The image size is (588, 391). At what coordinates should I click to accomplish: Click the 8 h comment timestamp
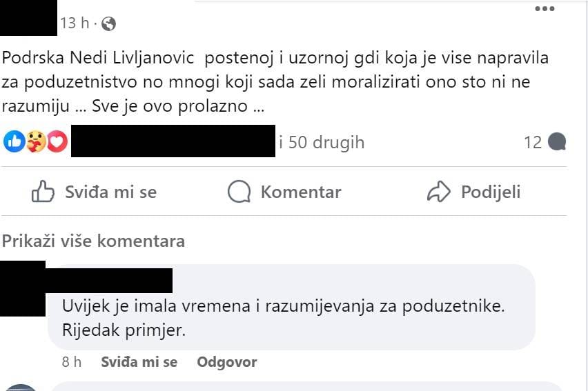coord(72,362)
